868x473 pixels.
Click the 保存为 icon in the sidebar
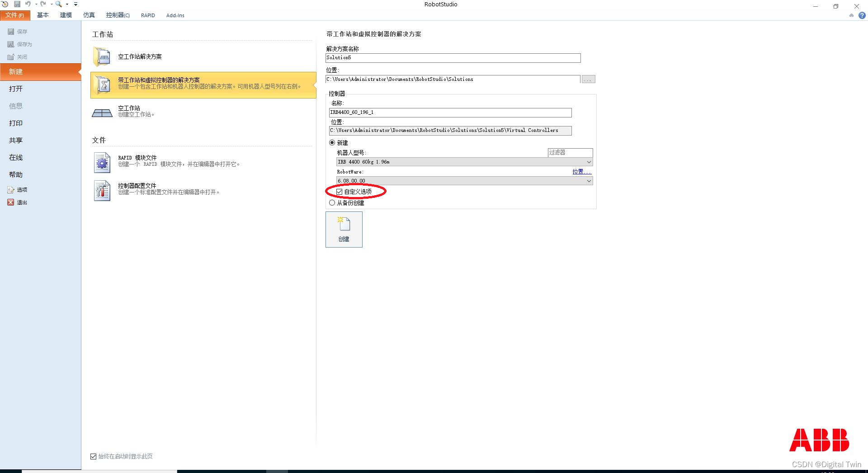point(11,44)
